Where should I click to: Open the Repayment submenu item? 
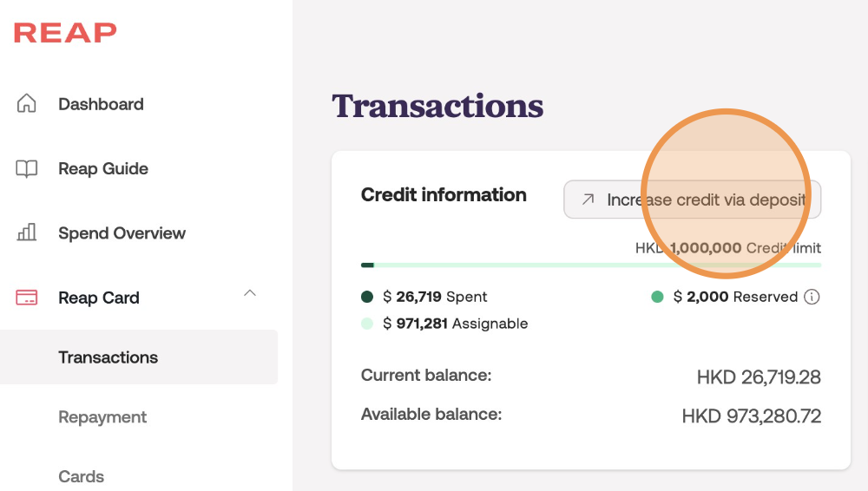coord(102,416)
